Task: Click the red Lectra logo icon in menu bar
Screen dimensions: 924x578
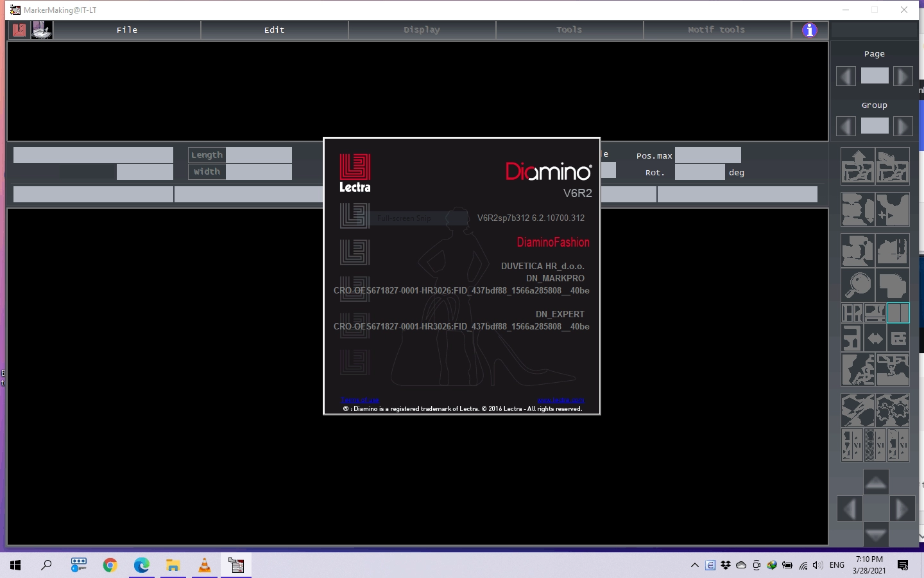Action: point(19,30)
